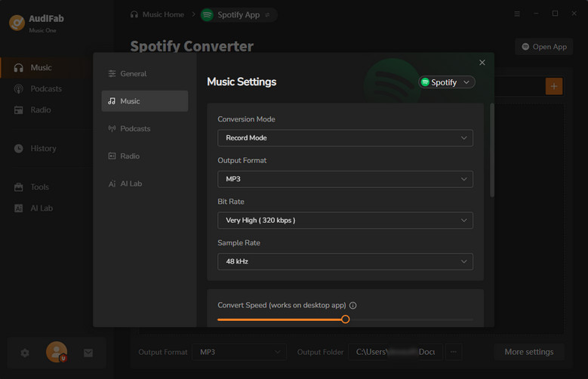Click the AI icon in settings sidebar

(x=112, y=184)
